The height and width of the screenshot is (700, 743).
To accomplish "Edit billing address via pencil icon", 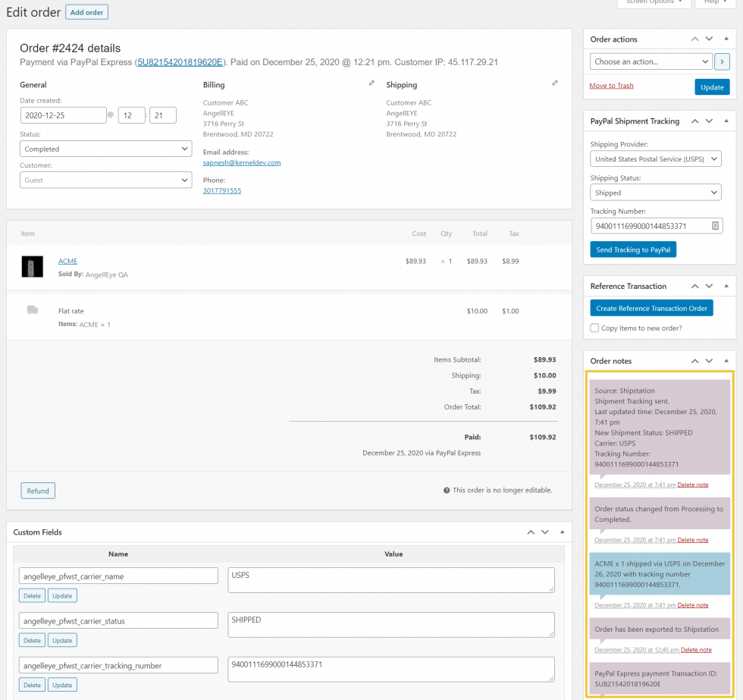I will [372, 83].
